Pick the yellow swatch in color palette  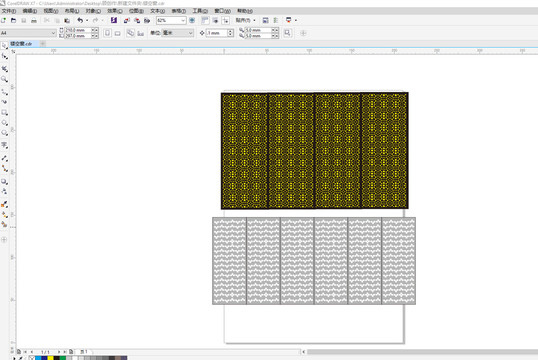(x=50, y=358)
